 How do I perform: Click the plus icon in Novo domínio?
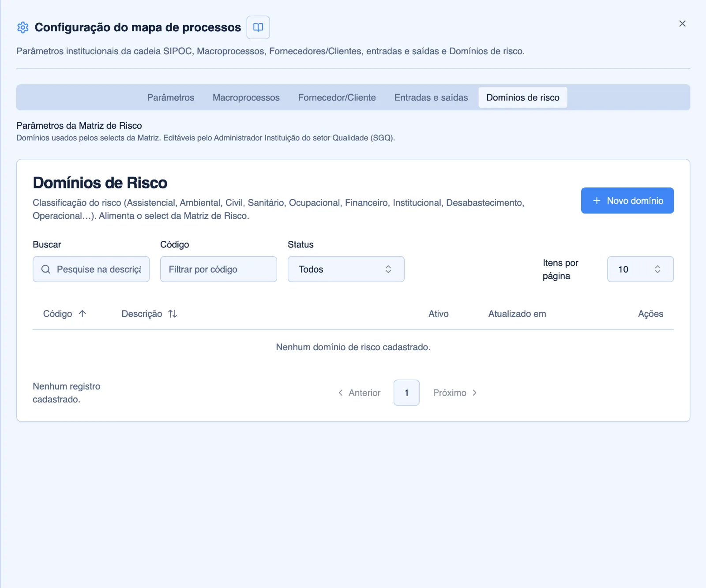point(597,201)
